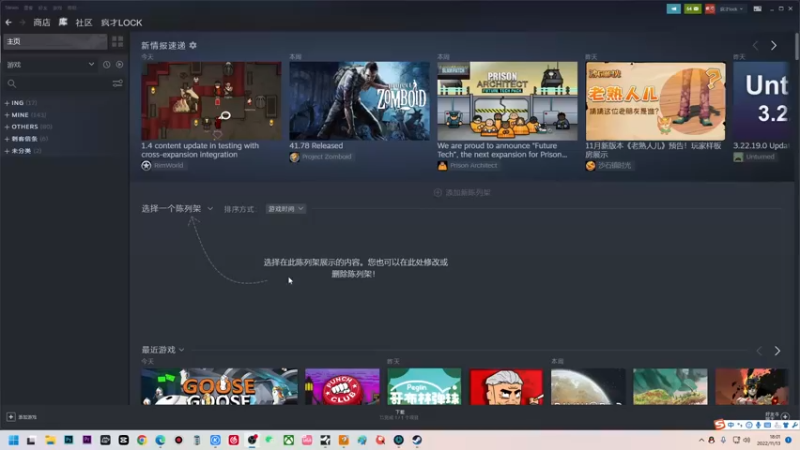Expand the MINE collection
Screen dimensions: 800x450
tap(25, 115)
